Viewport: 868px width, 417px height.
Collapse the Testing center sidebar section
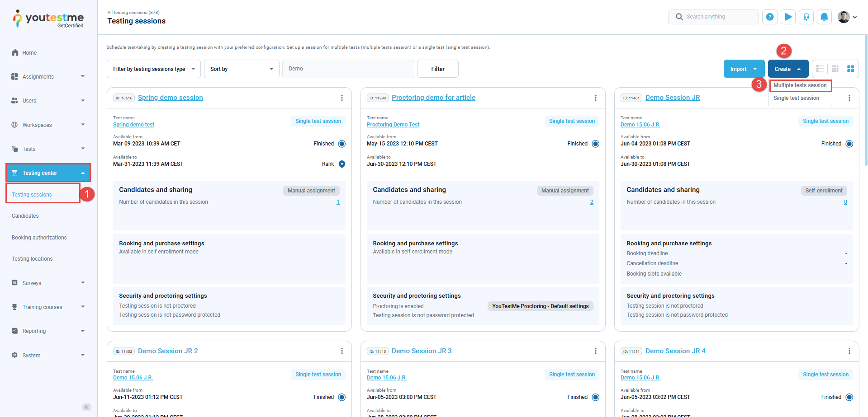48,173
